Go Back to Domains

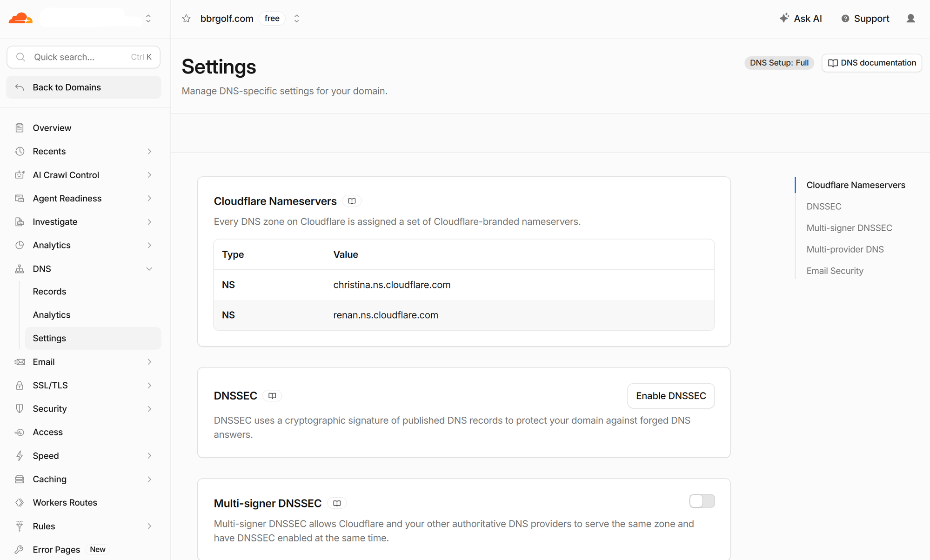(84, 87)
